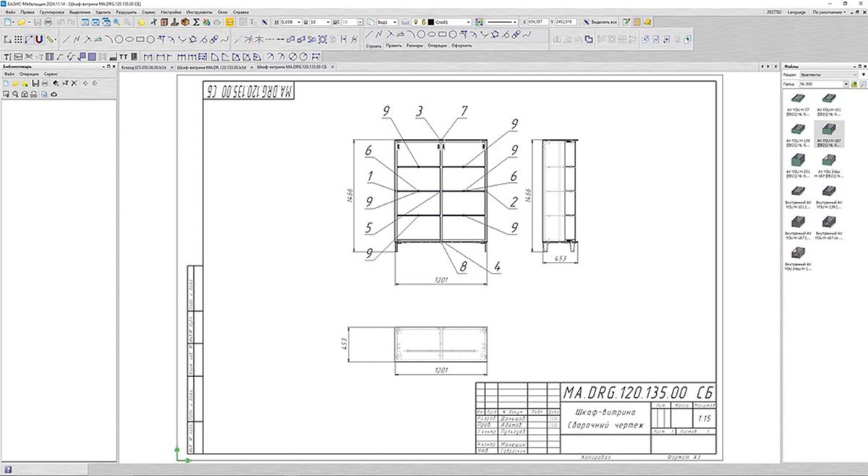Click the red magnet snap icon

click(39, 38)
